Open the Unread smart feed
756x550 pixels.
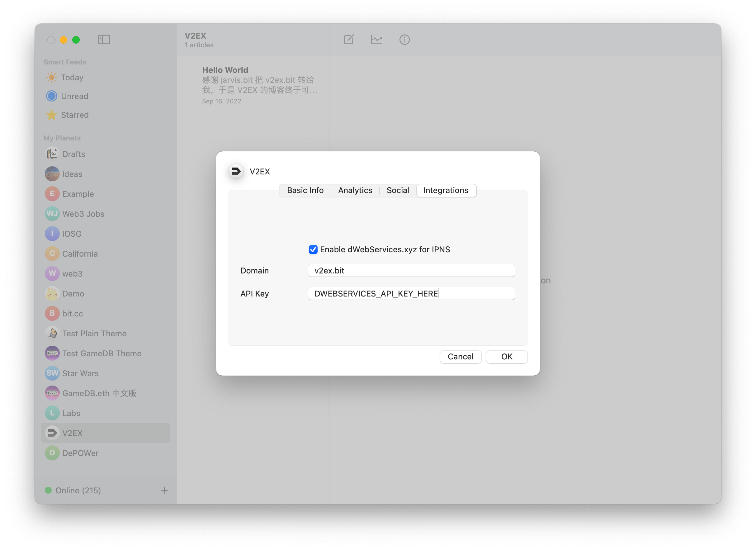[x=74, y=96]
